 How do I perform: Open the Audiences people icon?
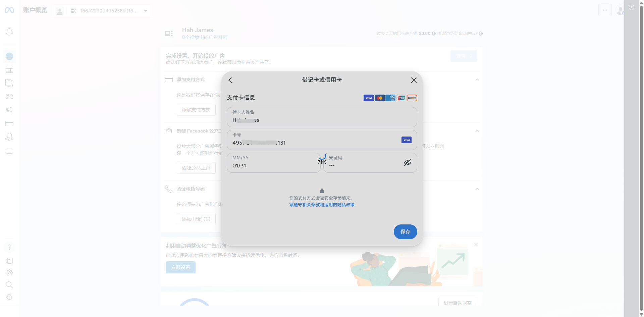coord(9,96)
